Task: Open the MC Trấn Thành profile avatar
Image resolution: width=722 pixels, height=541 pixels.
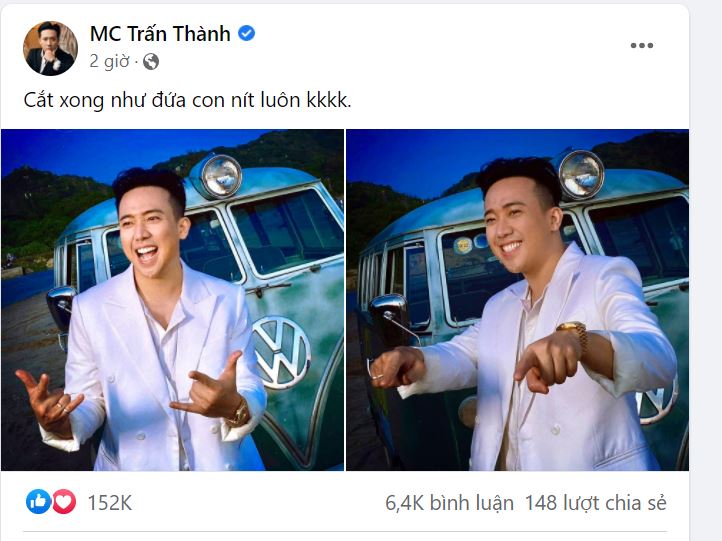Action: click(x=50, y=48)
